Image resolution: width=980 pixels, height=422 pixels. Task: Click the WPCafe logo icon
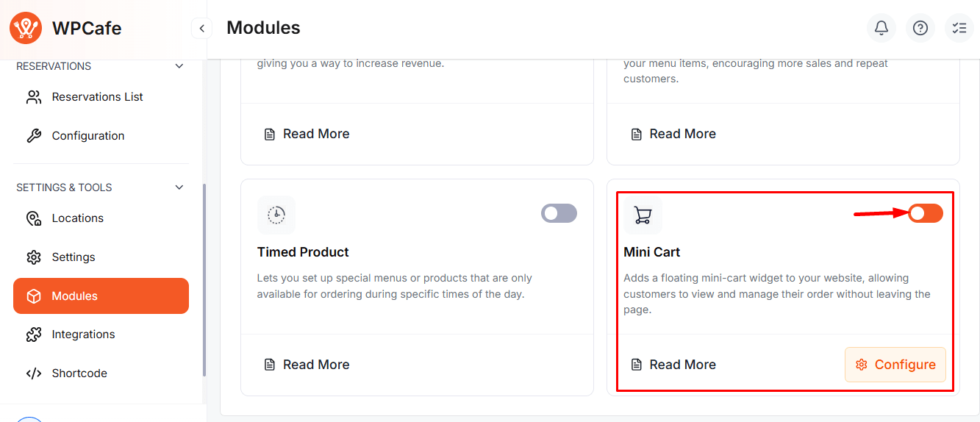tap(26, 28)
